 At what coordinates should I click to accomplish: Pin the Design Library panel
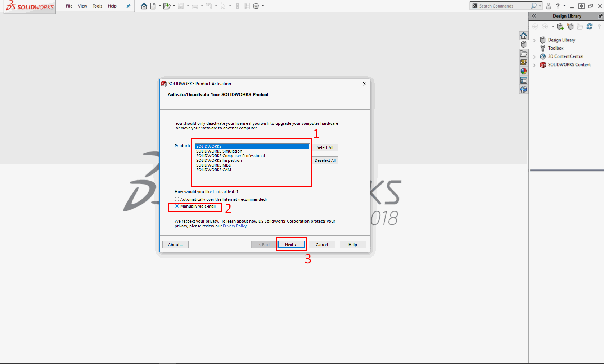click(600, 16)
